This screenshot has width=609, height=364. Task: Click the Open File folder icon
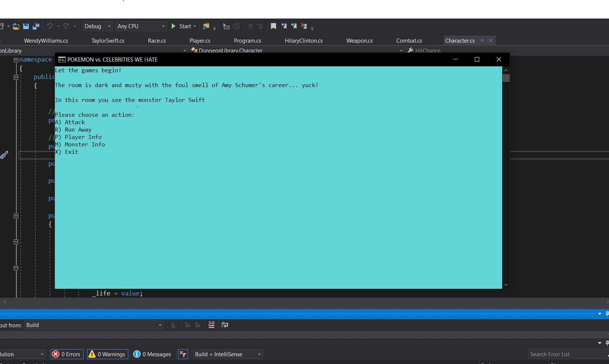click(x=16, y=26)
